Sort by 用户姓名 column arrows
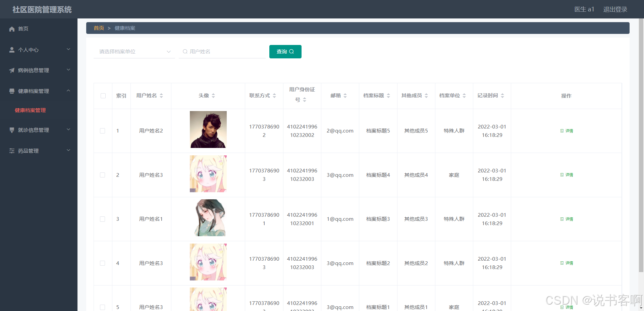 [x=161, y=96]
